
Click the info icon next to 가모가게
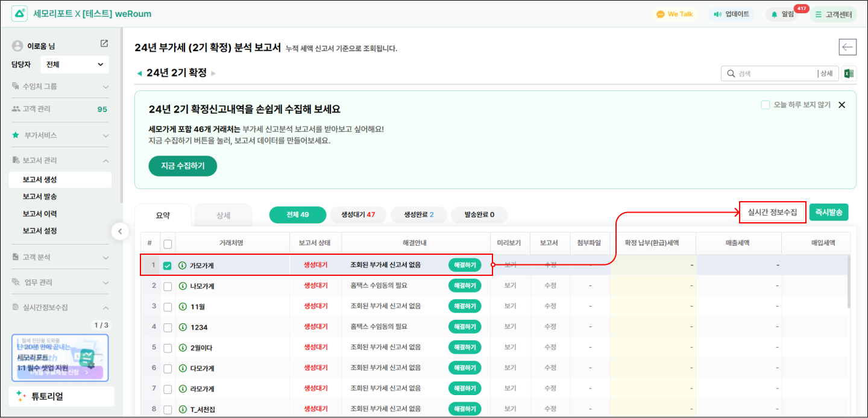coord(182,266)
